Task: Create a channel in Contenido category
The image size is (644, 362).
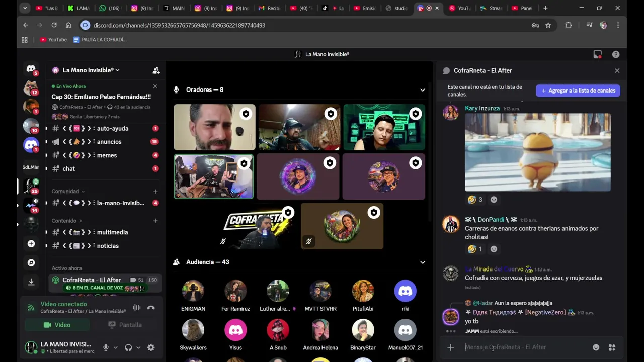Action: (x=155, y=221)
